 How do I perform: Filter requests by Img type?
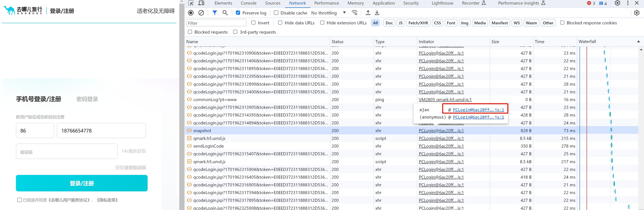[464, 23]
